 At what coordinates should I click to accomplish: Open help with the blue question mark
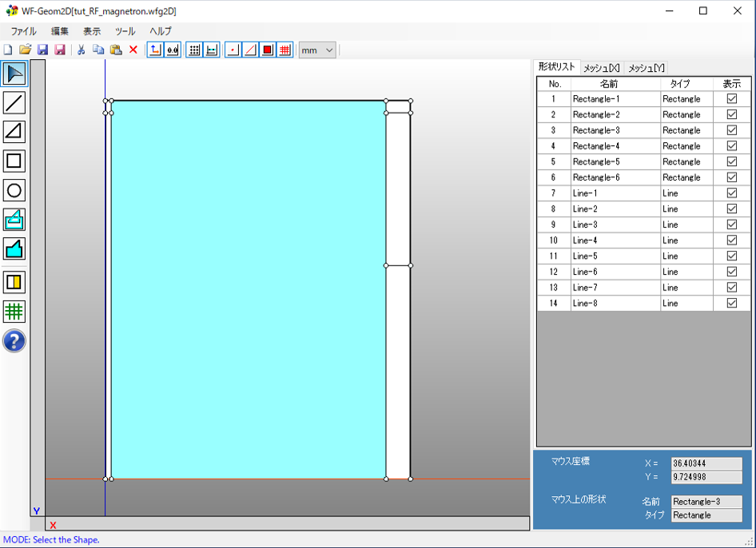click(x=14, y=341)
